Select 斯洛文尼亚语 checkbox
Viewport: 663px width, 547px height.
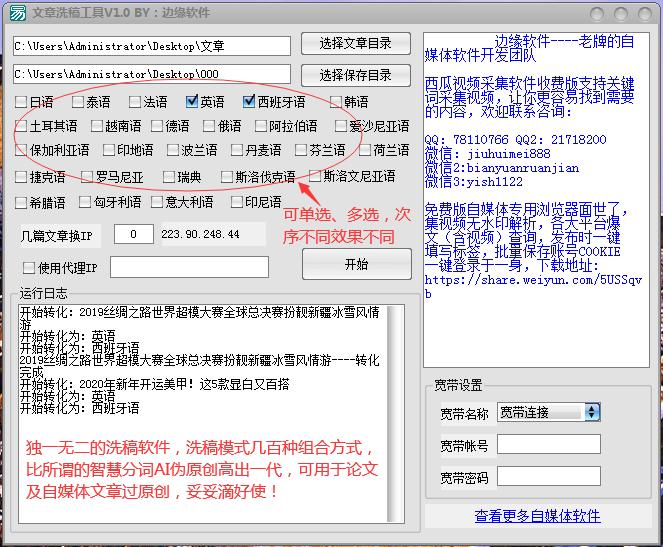pyautogui.click(x=315, y=176)
